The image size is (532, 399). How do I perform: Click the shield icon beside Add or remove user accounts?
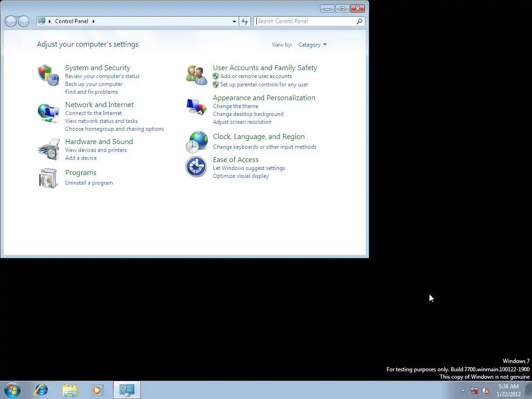(216, 76)
